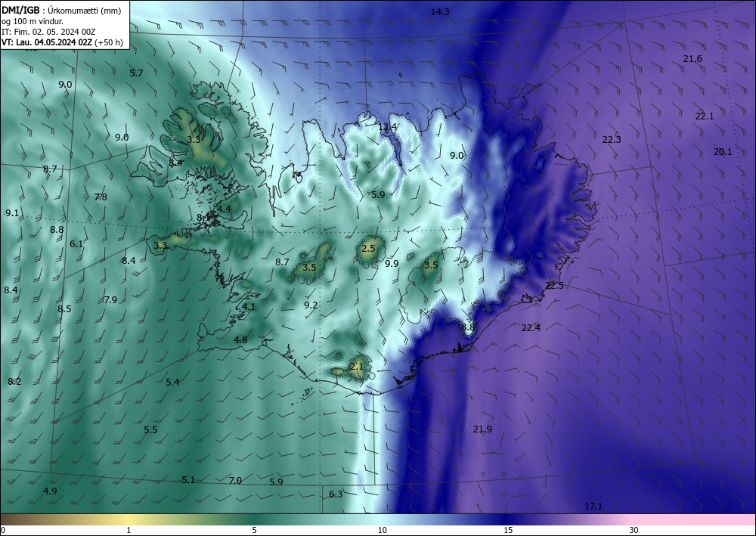Click the 'og 100 m vindur.' subtitle line
The image size is (756, 536).
pyautogui.click(x=33, y=21)
